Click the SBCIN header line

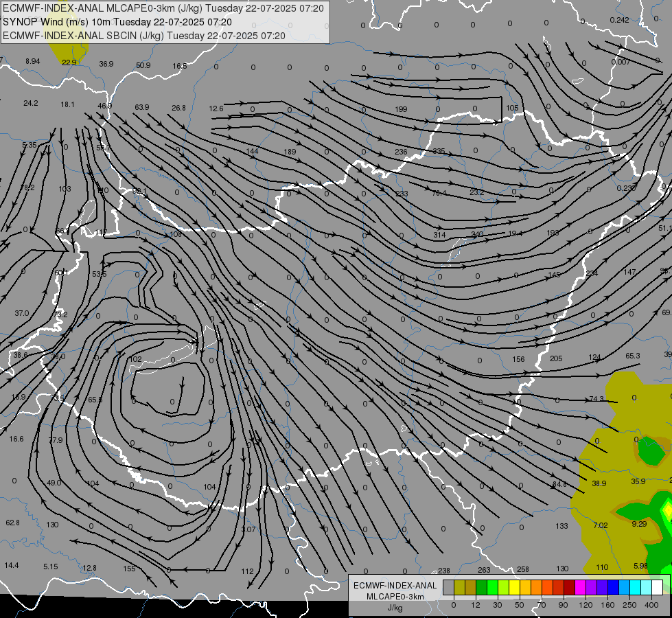[144, 36]
